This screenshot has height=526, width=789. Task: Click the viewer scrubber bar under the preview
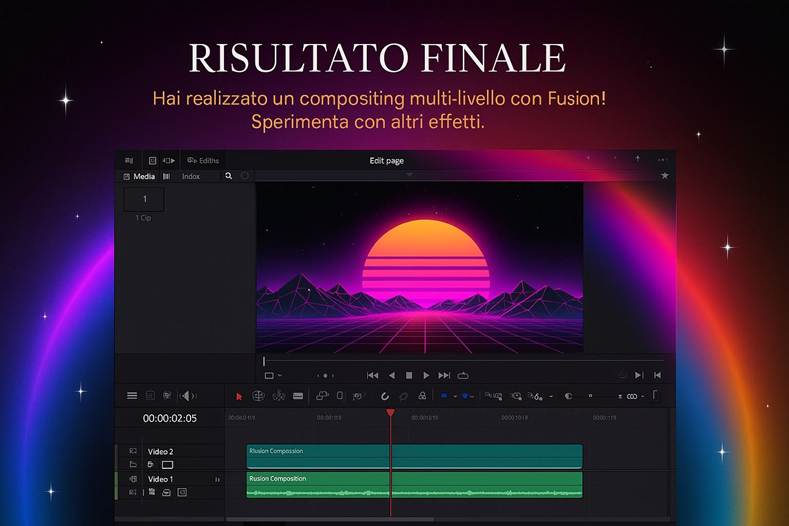pyautogui.click(x=463, y=360)
